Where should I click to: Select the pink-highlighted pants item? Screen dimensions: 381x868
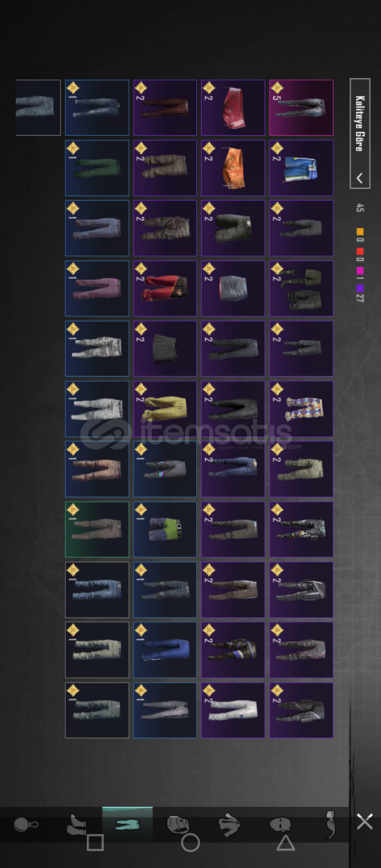click(x=301, y=108)
